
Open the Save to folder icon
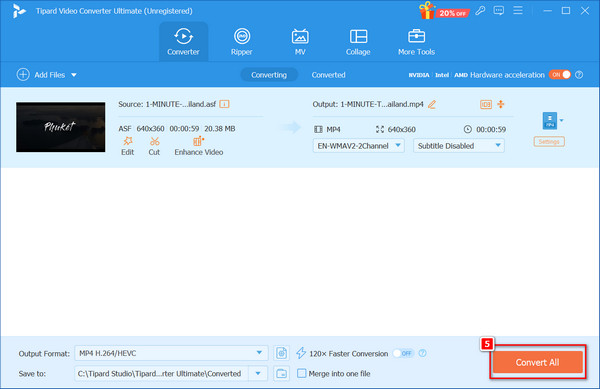tap(281, 373)
